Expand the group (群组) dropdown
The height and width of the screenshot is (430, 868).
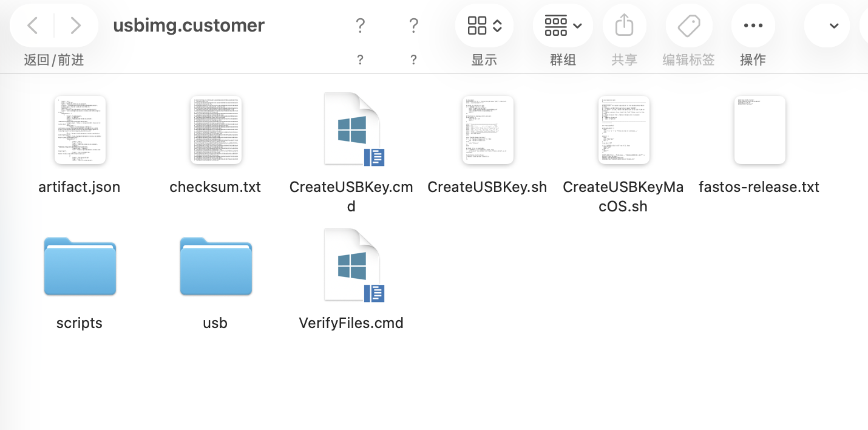(x=563, y=26)
